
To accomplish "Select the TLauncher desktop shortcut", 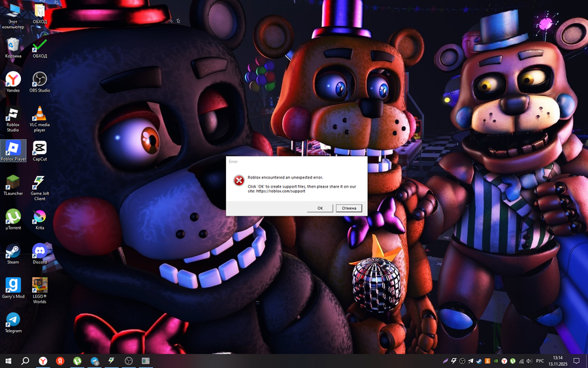I will [x=13, y=186].
